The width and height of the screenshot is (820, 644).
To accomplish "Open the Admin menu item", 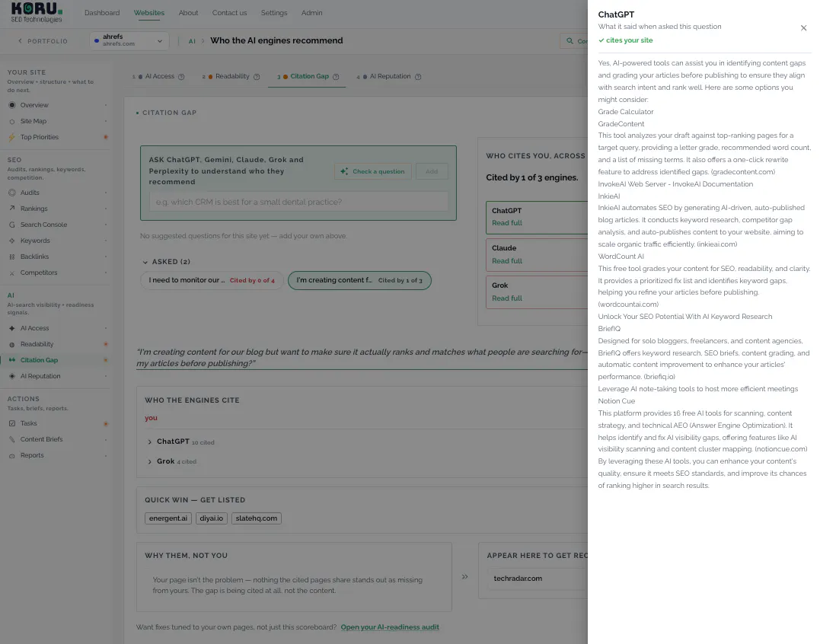I will point(311,12).
